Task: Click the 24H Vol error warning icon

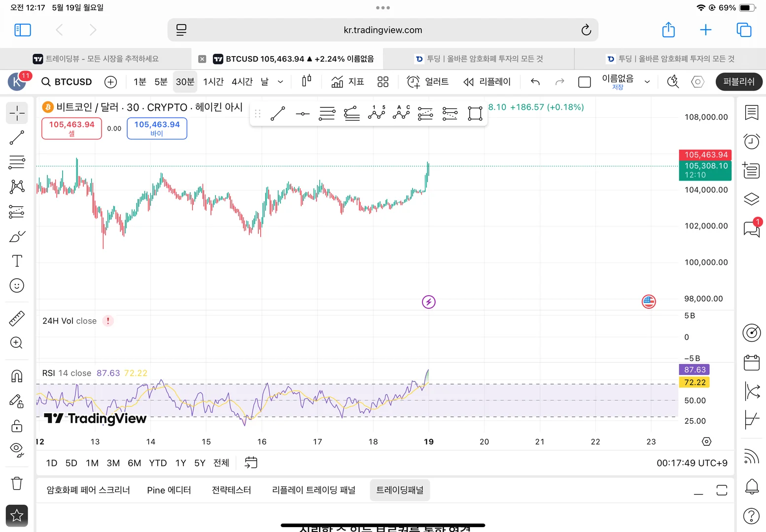Action: 108,321
